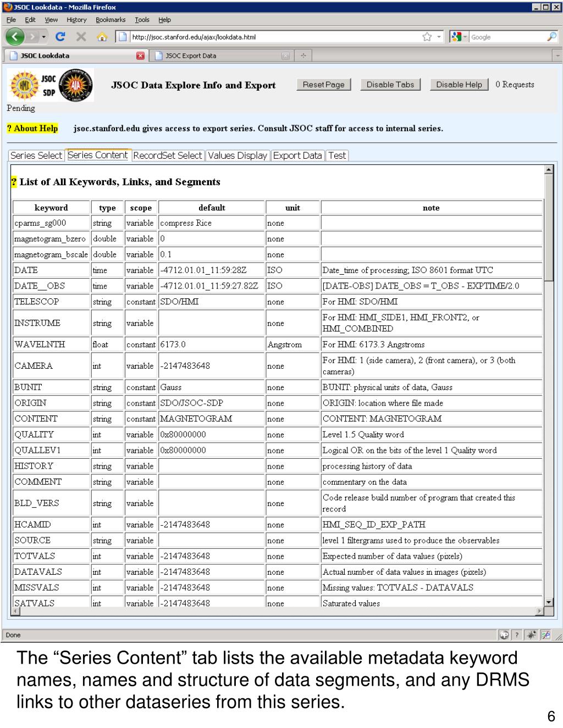Viewport: 563px width, 728px height.
Task: Open the View menu
Action: tap(51, 20)
